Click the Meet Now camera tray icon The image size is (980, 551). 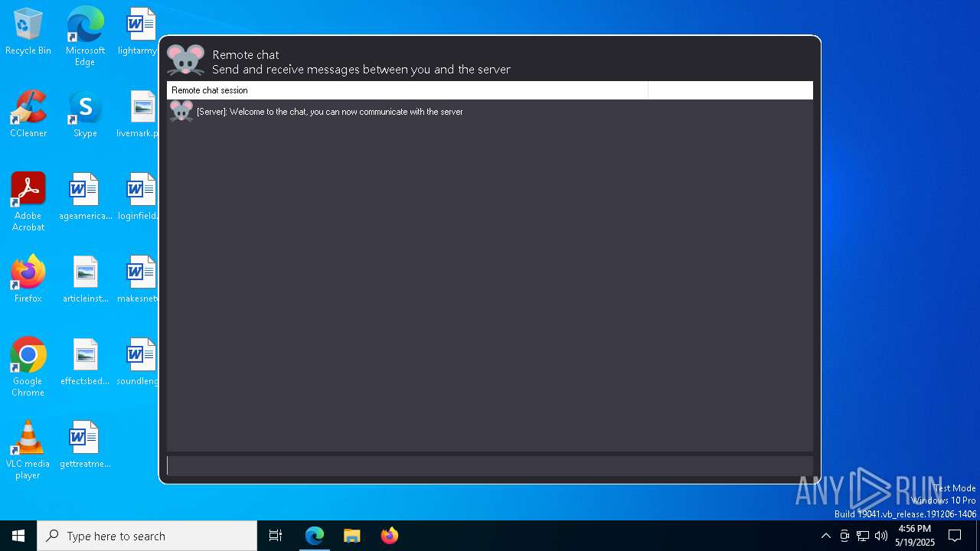click(844, 536)
